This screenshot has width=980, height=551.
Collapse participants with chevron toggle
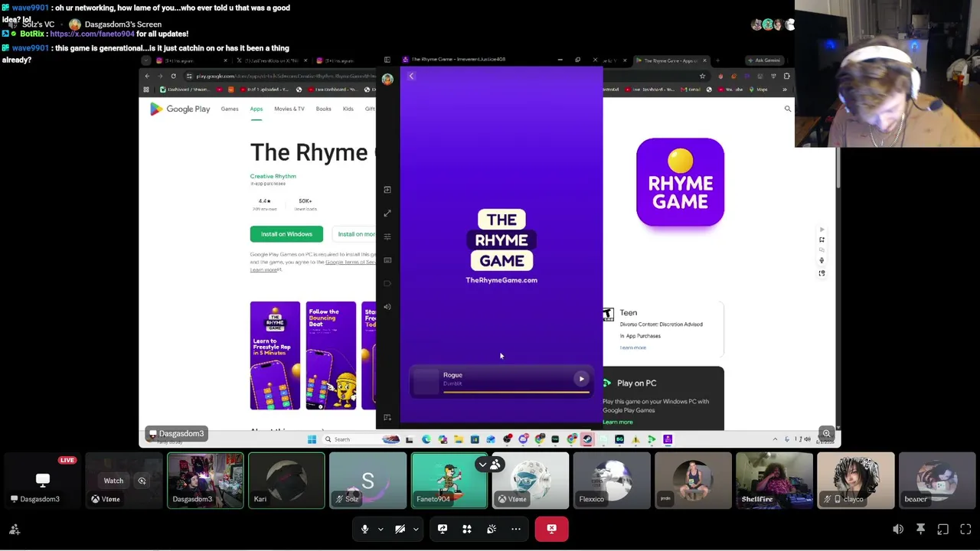coord(482,465)
